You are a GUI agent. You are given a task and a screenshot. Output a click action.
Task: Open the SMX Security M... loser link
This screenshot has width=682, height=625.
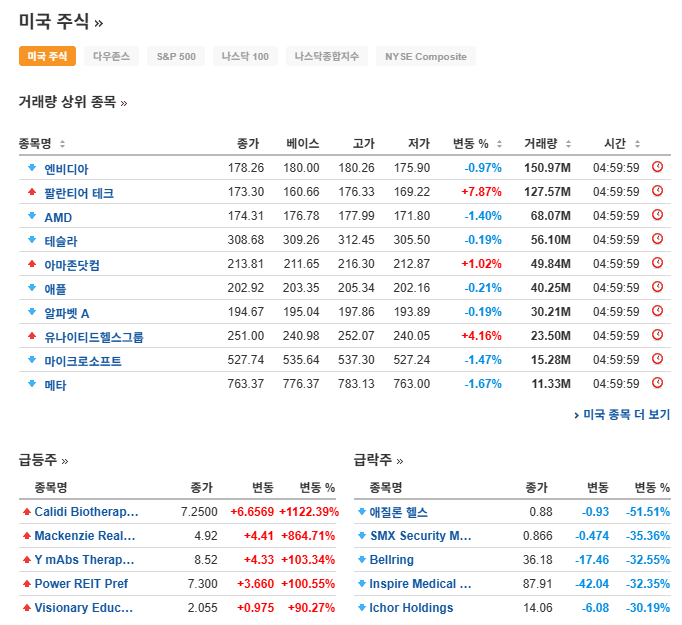click(x=421, y=536)
